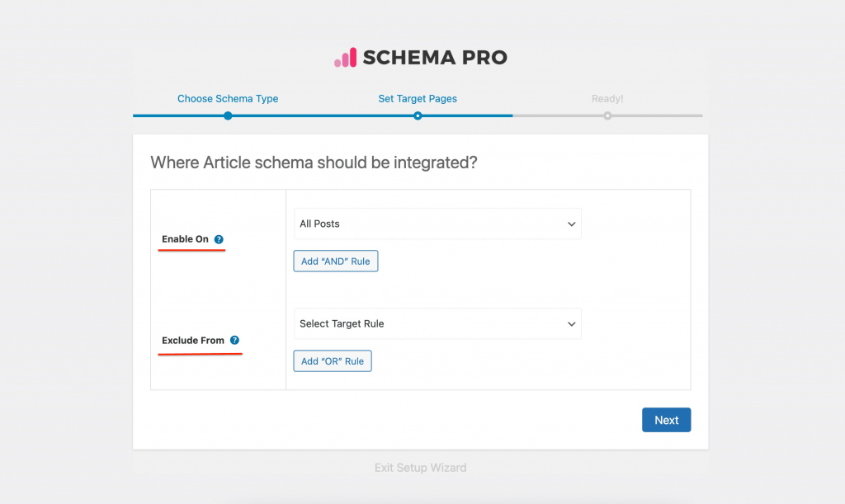Open the Select Target Rule exclusion dropdown
This screenshot has height=504, width=845.
(437, 323)
